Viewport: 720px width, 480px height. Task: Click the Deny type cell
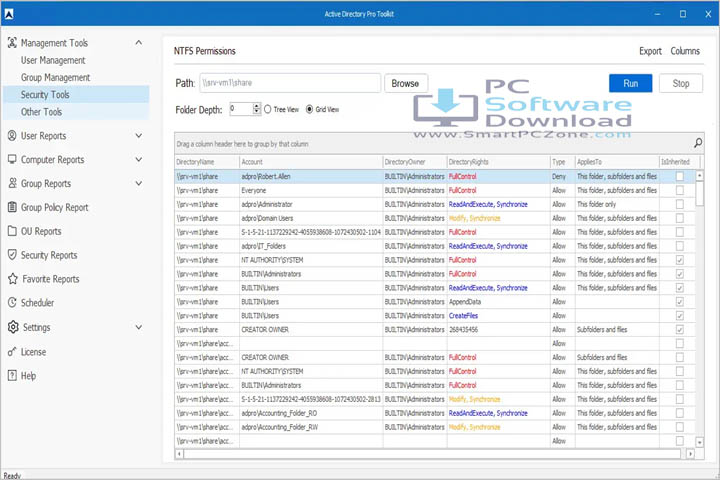pyautogui.click(x=562, y=176)
